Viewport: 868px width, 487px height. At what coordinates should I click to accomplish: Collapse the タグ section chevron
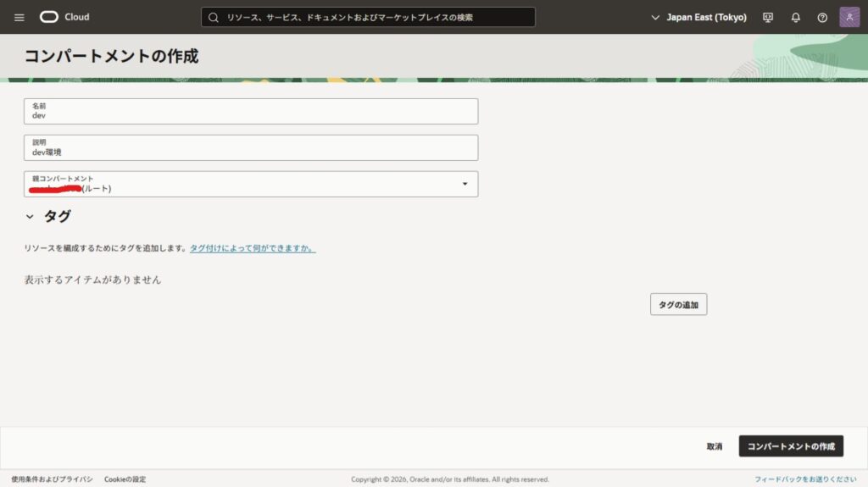pos(30,217)
